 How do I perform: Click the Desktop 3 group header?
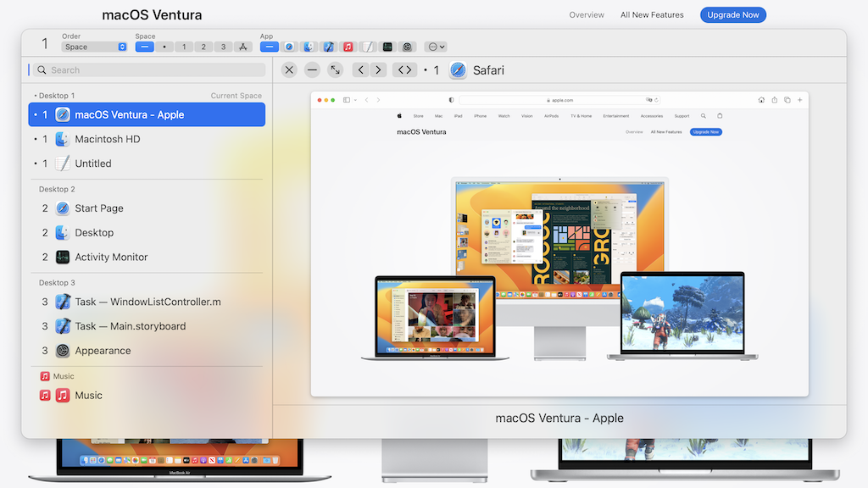click(x=57, y=283)
